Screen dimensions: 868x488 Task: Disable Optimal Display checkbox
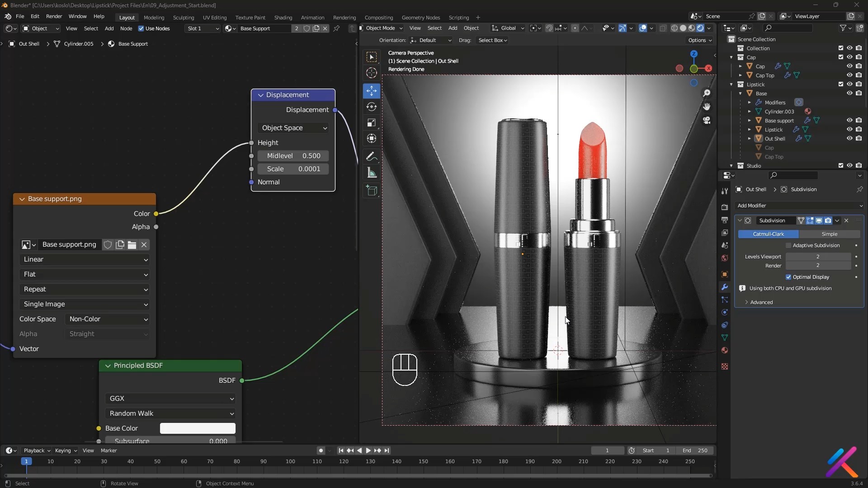788,277
